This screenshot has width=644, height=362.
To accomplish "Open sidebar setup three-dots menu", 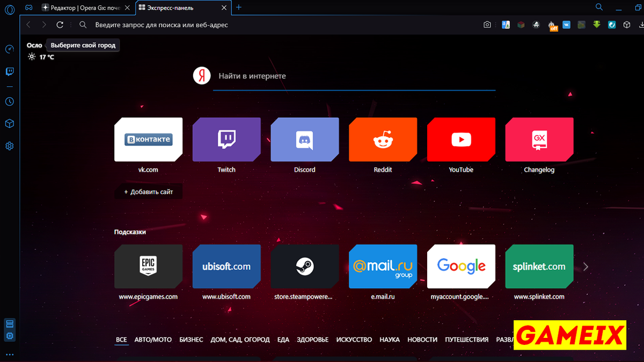I will (x=9, y=354).
